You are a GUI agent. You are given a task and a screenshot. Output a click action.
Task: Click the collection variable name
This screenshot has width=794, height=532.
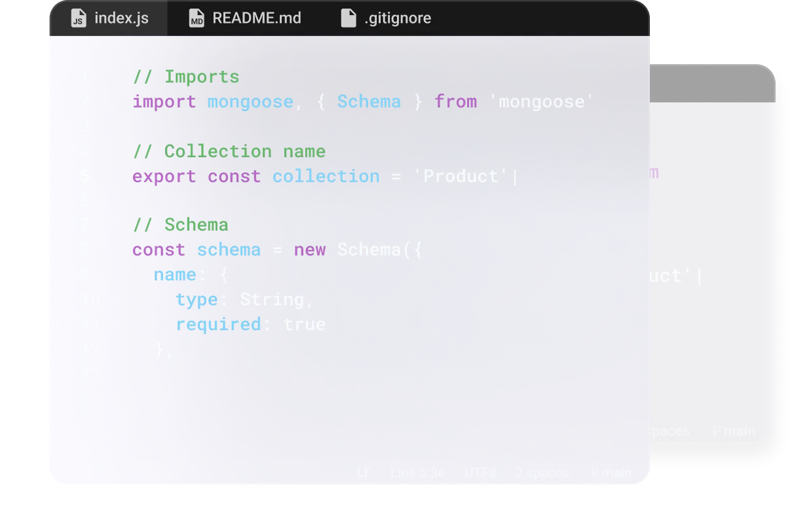pyautogui.click(x=326, y=176)
